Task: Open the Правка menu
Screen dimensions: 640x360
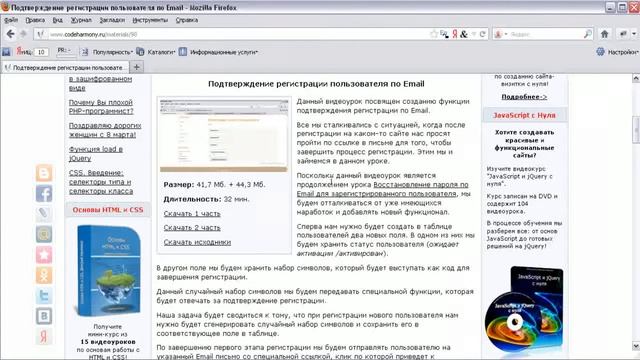Action: coord(35,20)
